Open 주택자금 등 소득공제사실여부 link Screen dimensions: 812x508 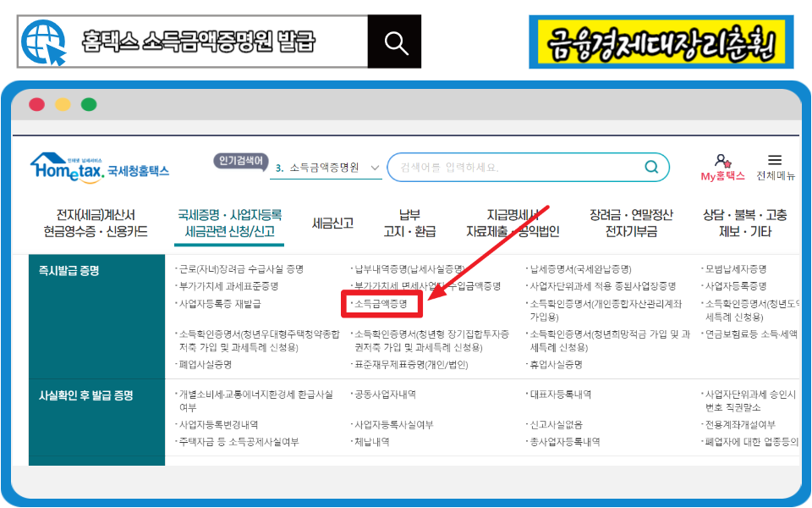point(239,442)
